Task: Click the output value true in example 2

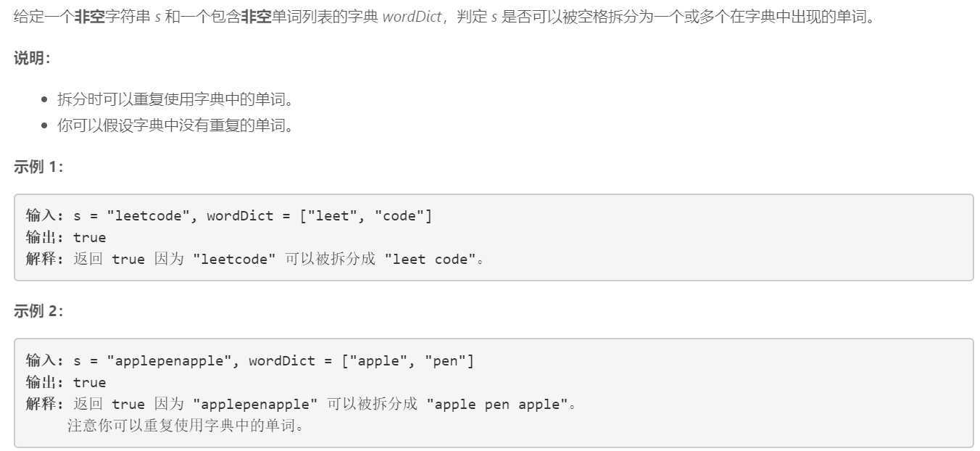Action: pyautogui.click(x=90, y=382)
